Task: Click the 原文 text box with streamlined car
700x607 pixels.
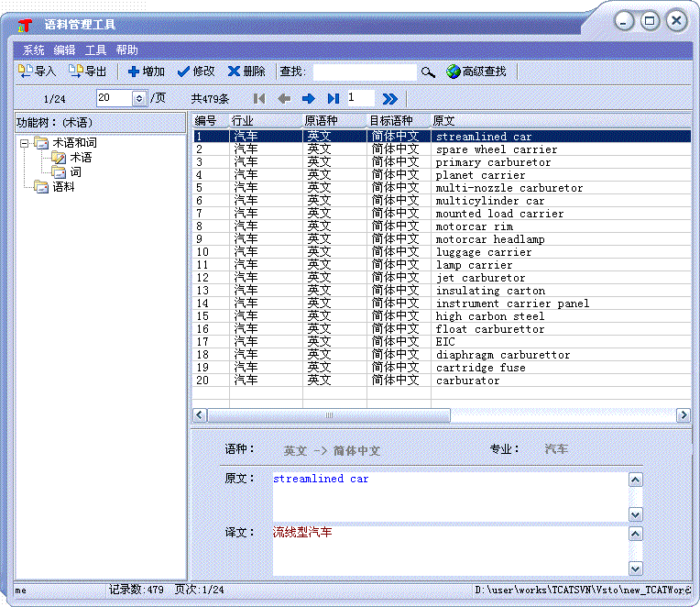Action: click(451, 497)
